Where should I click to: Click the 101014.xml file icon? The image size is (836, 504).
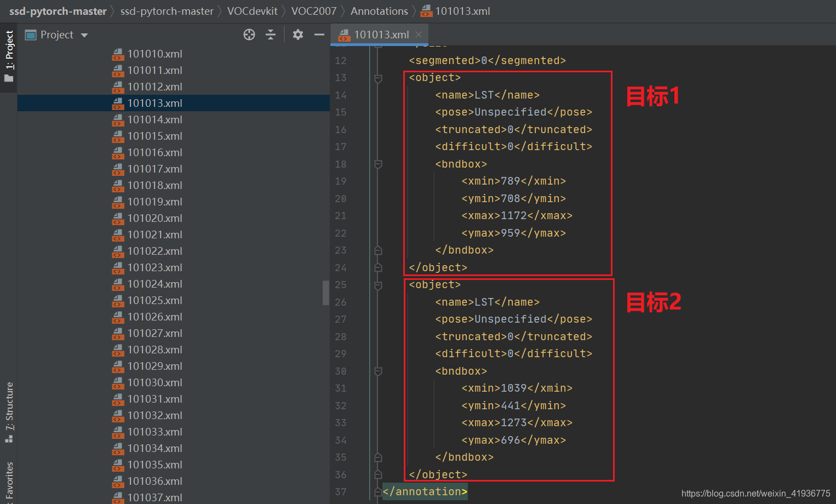(x=118, y=119)
